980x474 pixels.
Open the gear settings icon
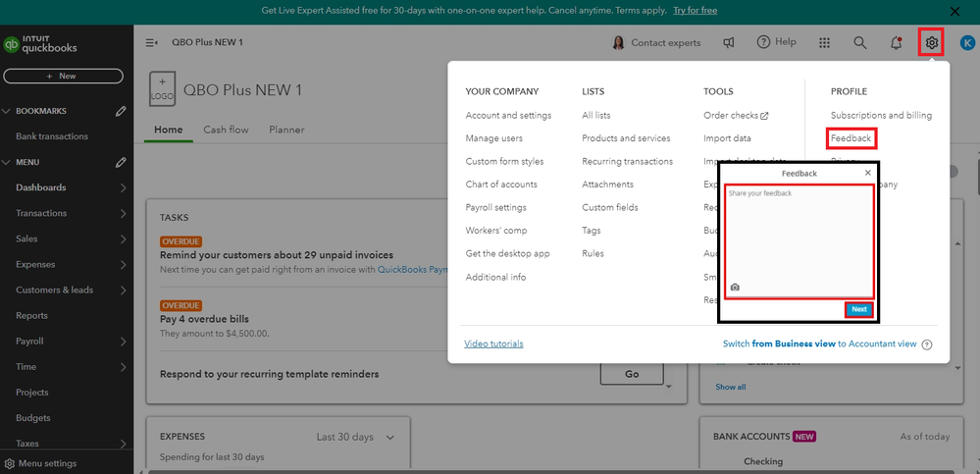click(931, 42)
